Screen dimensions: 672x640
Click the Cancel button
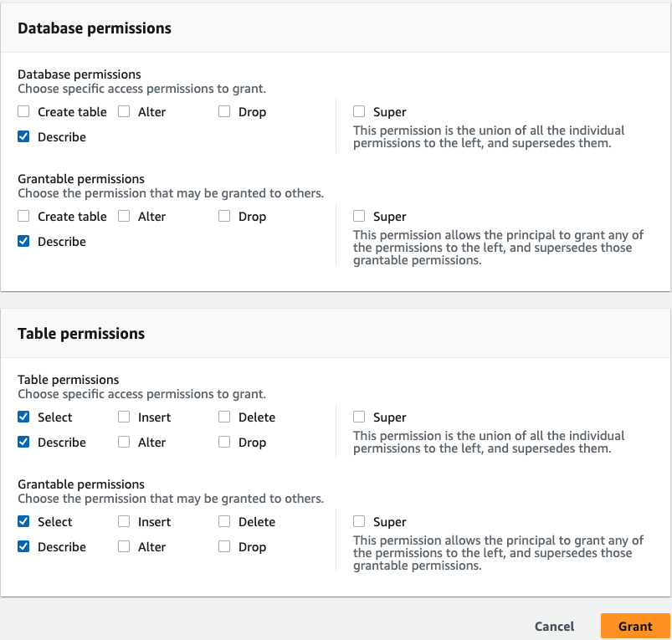tap(554, 626)
